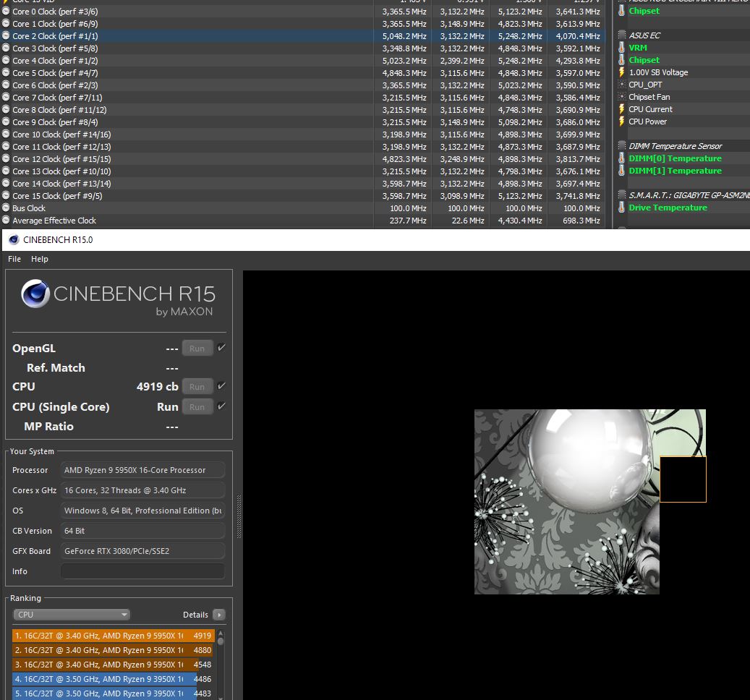Viewport: 750px width, 700px height.
Task: Click the Core 13 Clock (perf #10/10) label
Action: pos(61,171)
